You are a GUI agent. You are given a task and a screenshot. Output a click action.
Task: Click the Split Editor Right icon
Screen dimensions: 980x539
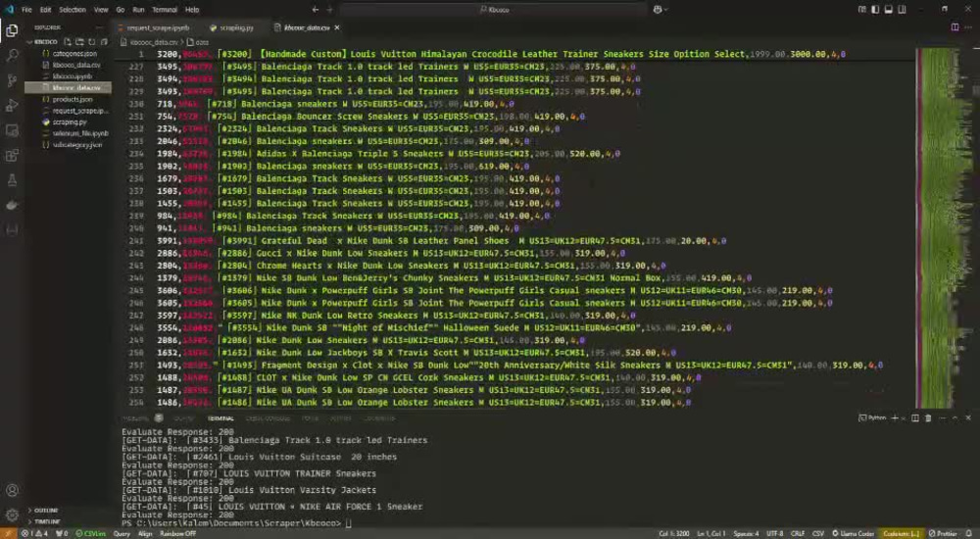pyautogui.click(x=955, y=27)
